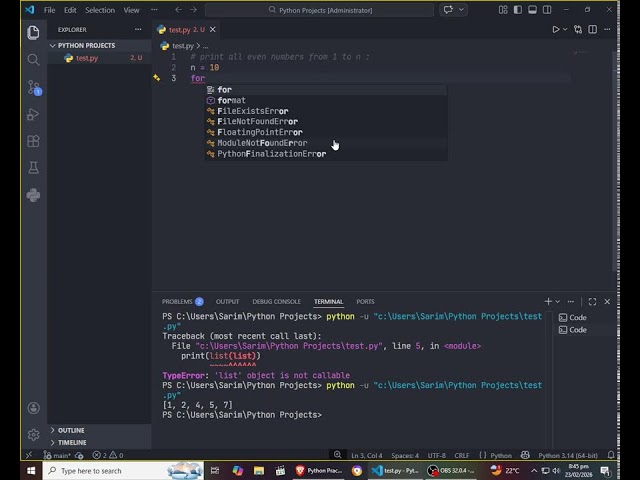The height and width of the screenshot is (480, 640).
Task: Open the overflow menu ellipsis in menu bar
Action: coord(154,10)
